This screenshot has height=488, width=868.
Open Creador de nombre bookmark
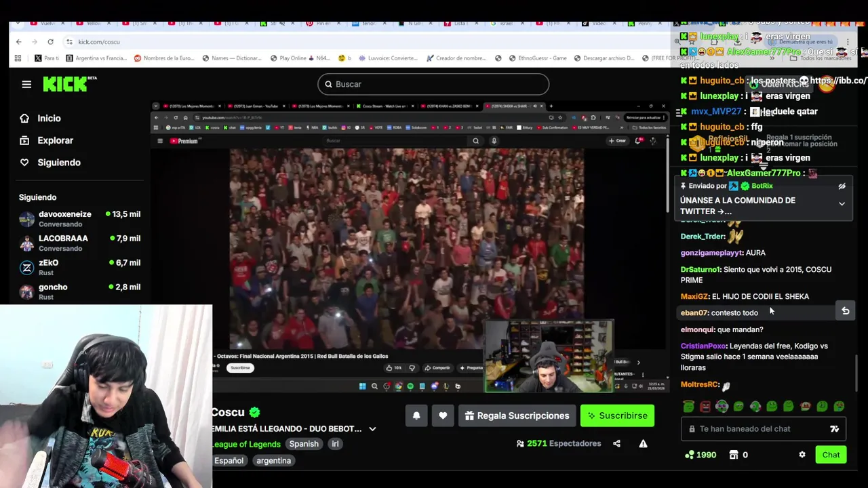[456, 58]
